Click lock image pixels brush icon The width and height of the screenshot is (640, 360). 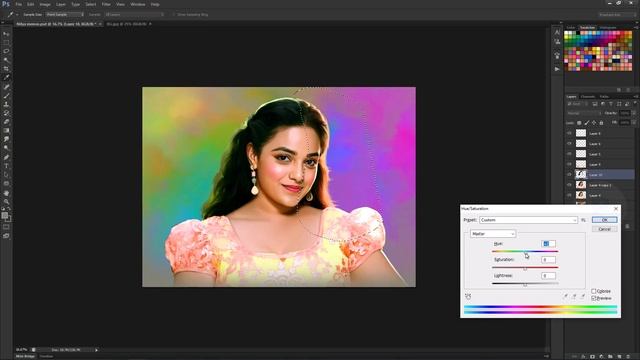click(x=587, y=123)
